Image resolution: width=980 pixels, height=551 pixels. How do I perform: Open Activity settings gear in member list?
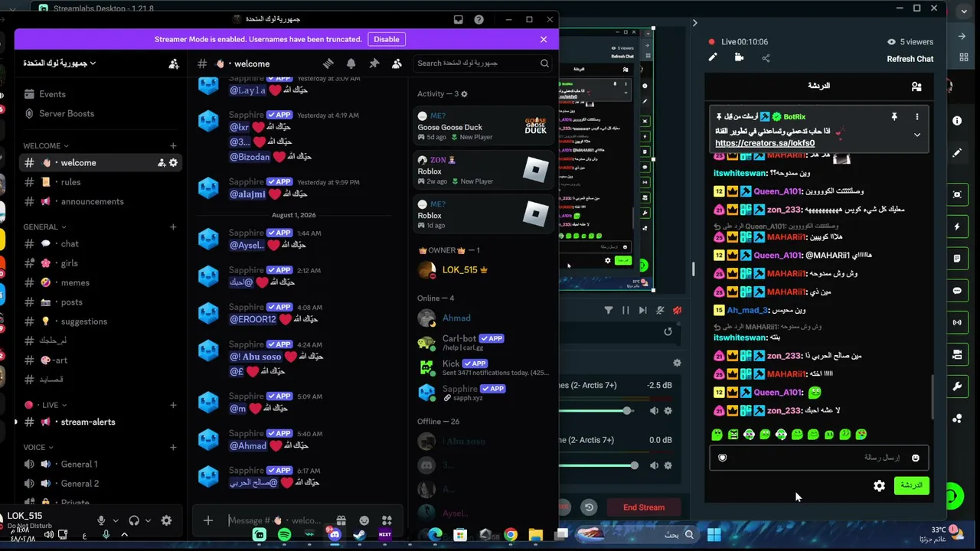[x=464, y=94]
